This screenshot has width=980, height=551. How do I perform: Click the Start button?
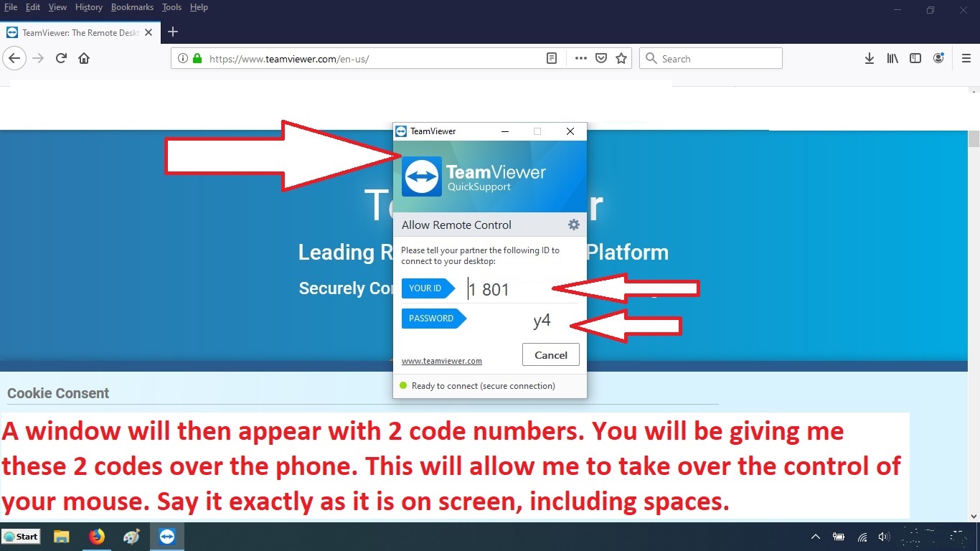[x=21, y=537]
